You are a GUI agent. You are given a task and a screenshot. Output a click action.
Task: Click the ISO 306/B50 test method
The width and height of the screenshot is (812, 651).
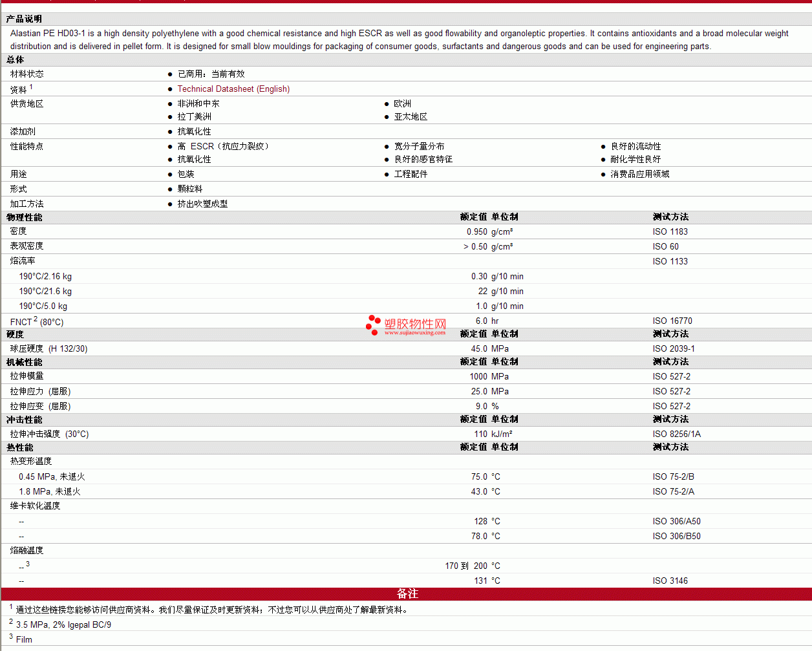click(x=677, y=537)
